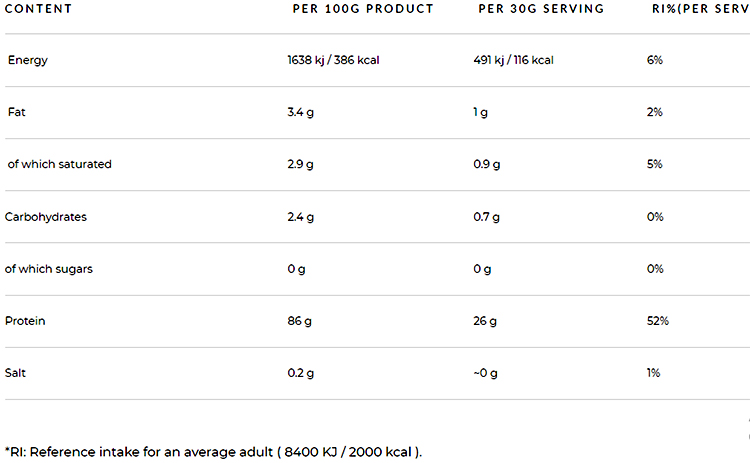Select the 'of which sugars' row label
750x463 pixels.
coord(49,269)
